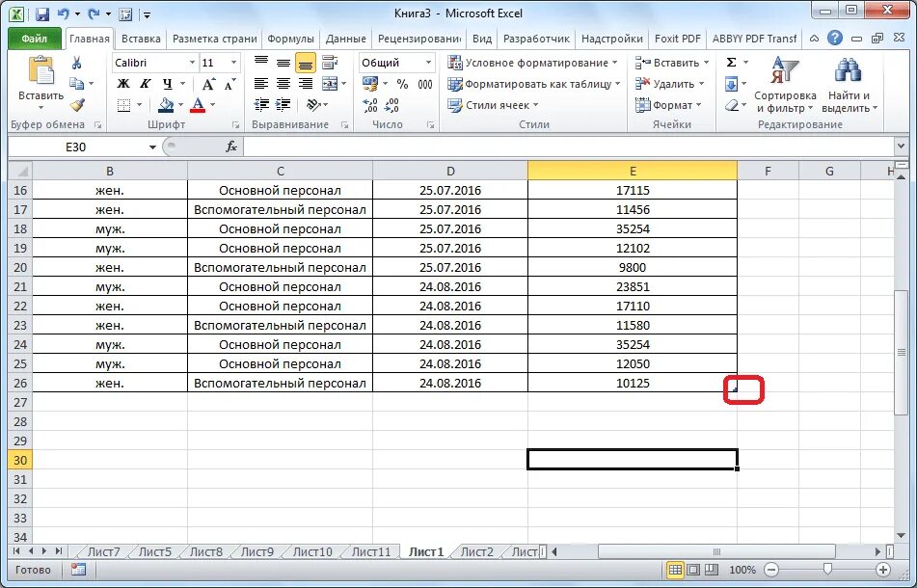917x588 pixels.
Task: Click the Copy icon
Action: 76,84
